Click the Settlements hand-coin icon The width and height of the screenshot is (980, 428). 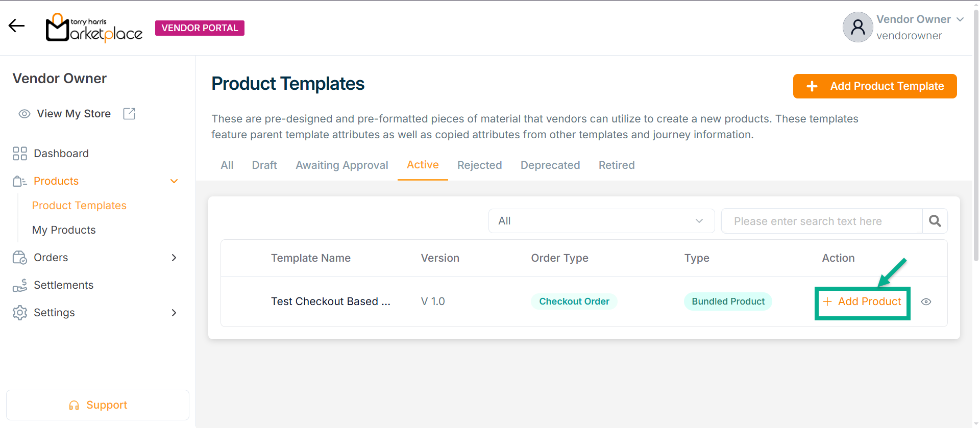20,285
